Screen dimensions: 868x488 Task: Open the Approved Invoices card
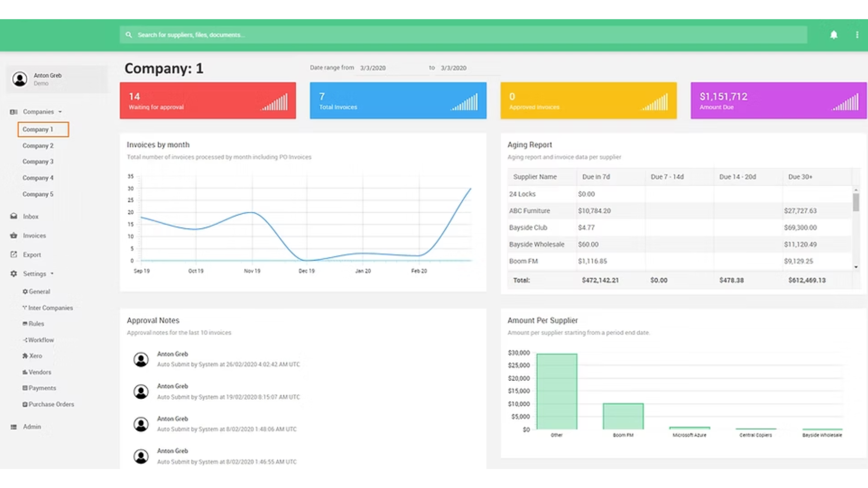click(x=589, y=100)
